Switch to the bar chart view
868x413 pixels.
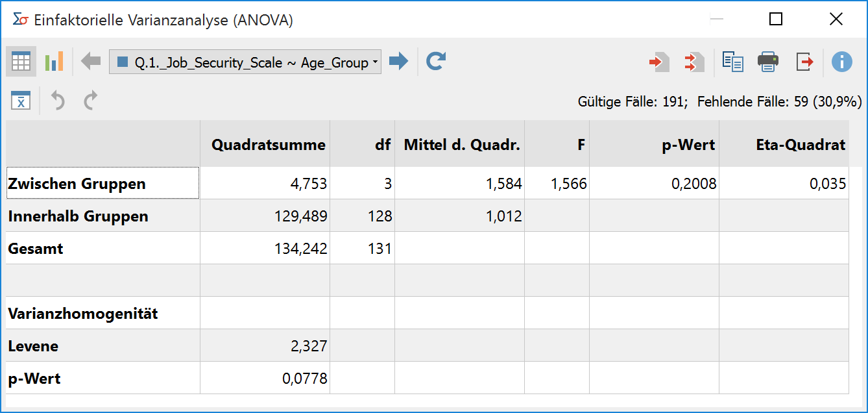pos(54,62)
